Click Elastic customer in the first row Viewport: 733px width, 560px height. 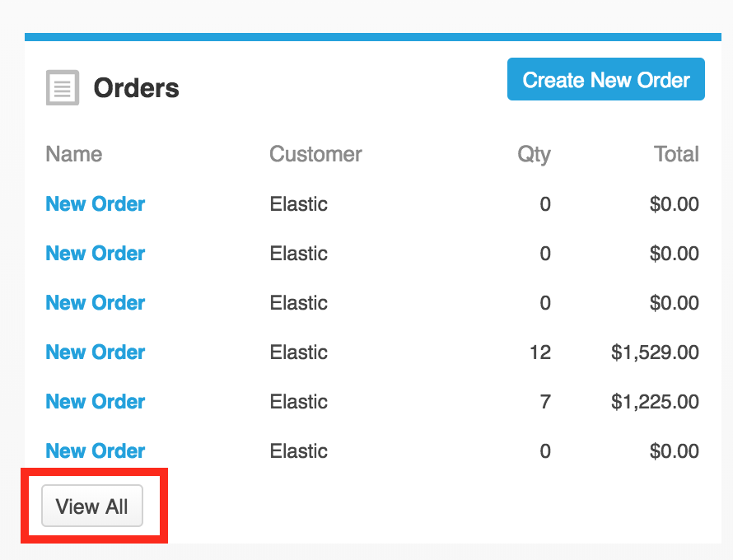[298, 204]
